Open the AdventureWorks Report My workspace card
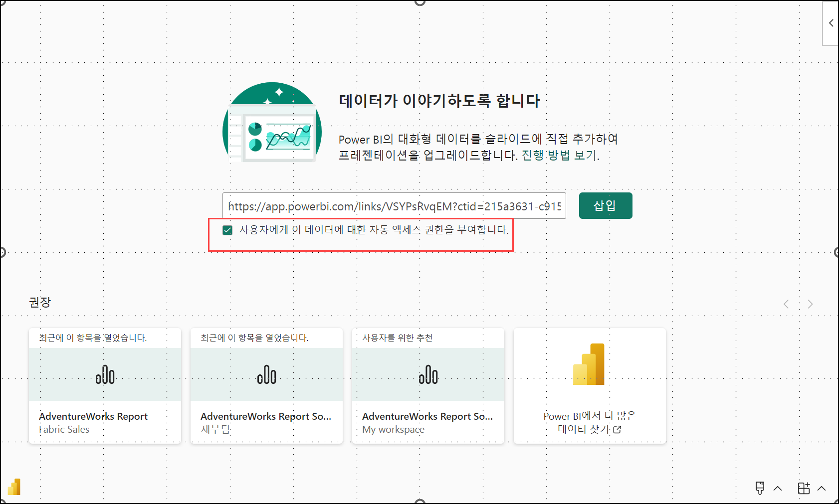839x504 pixels. click(x=428, y=385)
